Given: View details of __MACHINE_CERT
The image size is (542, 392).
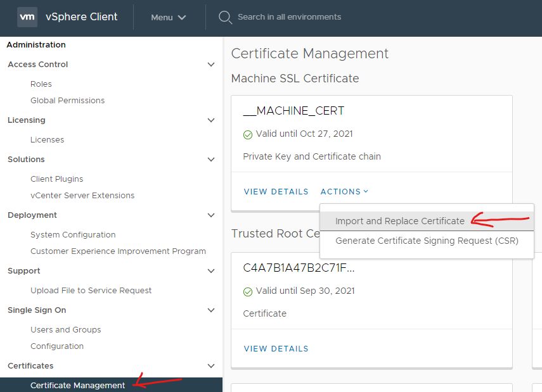Looking at the screenshot, I should click(x=276, y=191).
